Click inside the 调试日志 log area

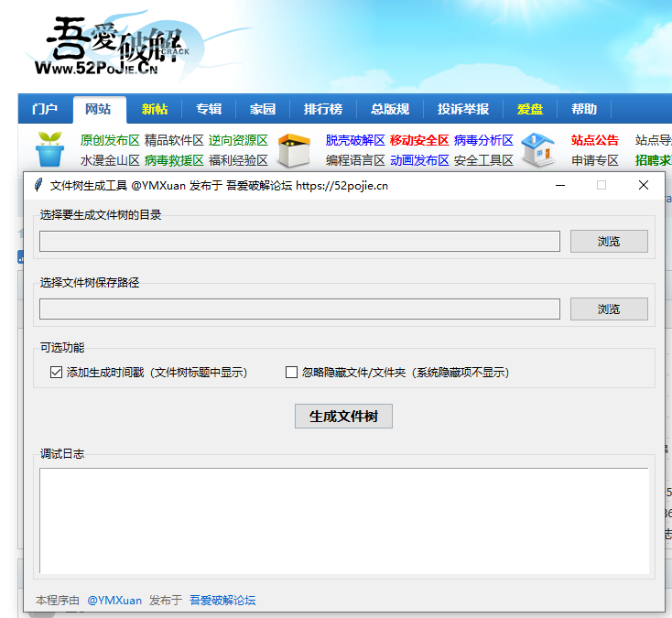coord(343,520)
